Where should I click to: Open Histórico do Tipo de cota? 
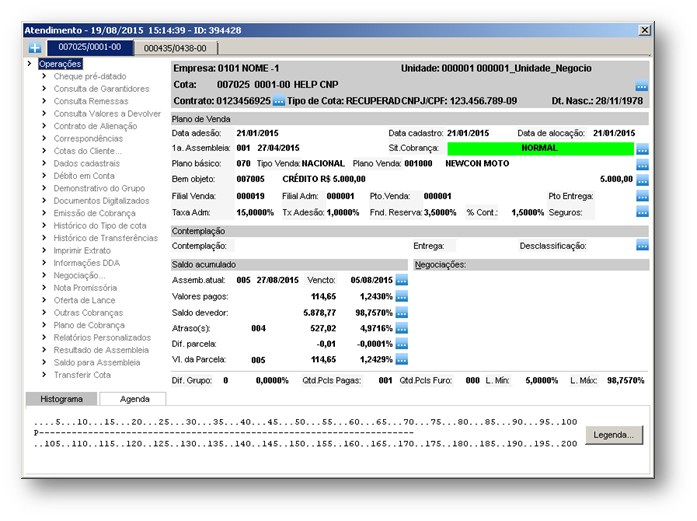(100, 225)
